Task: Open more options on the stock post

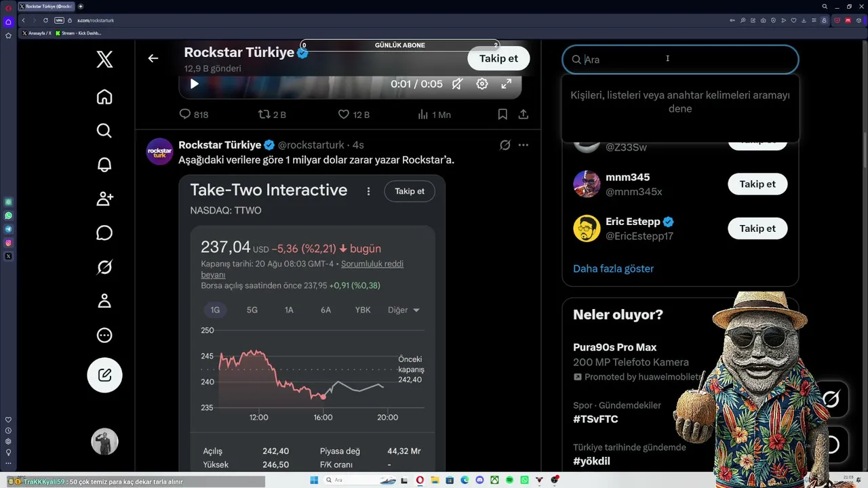Action: (524, 145)
